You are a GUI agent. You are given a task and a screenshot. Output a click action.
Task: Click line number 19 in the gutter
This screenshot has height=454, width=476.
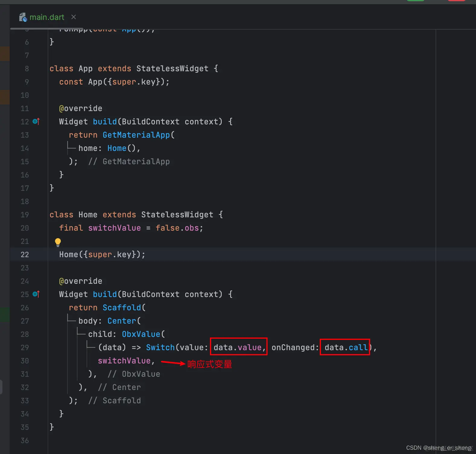tap(25, 215)
